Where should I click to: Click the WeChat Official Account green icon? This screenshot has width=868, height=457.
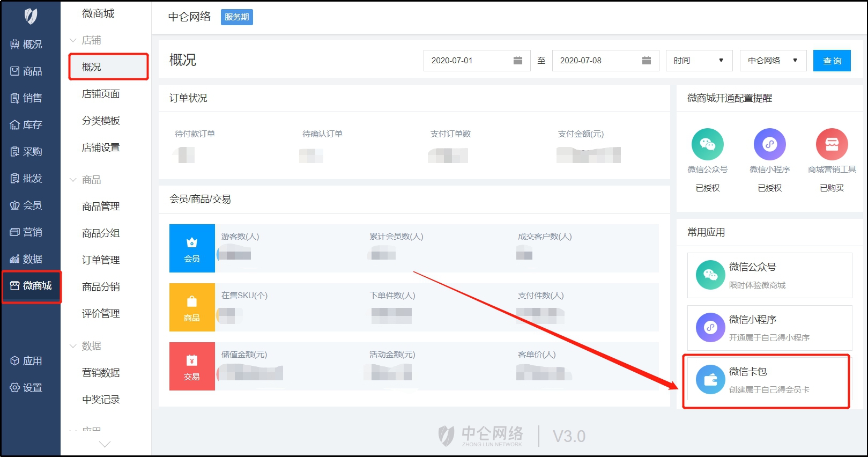click(x=707, y=144)
